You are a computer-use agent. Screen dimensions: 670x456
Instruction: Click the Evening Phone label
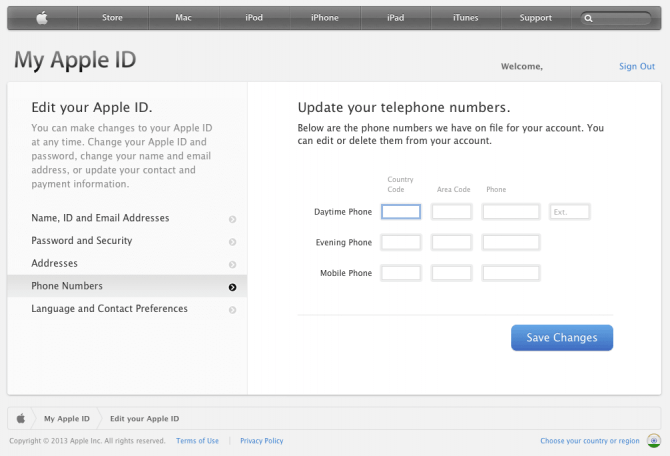[344, 243]
